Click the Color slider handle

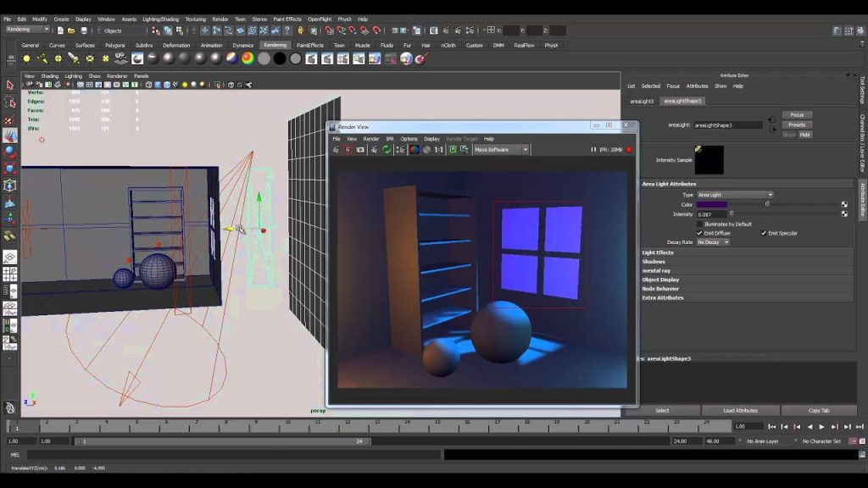767,204
